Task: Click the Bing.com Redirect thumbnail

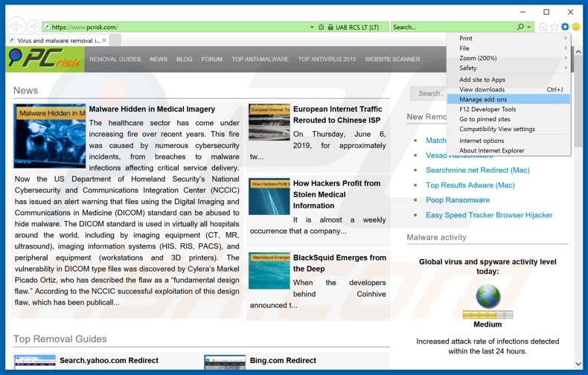Action: 225,362
